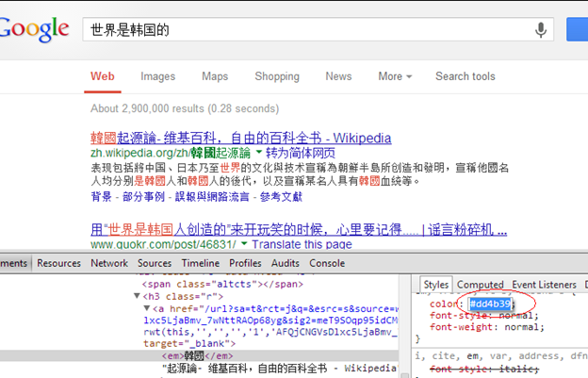Click 转为简体网页 link

click(x=301, y=153)
